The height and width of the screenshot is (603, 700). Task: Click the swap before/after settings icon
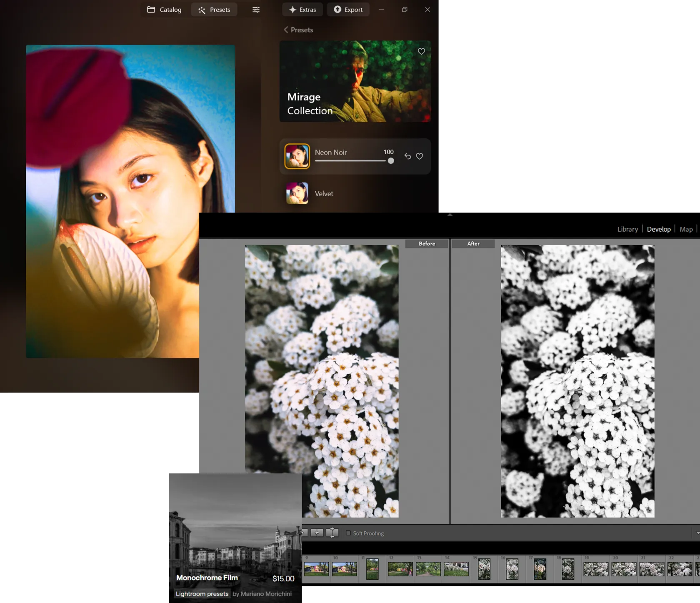[332, 533]
